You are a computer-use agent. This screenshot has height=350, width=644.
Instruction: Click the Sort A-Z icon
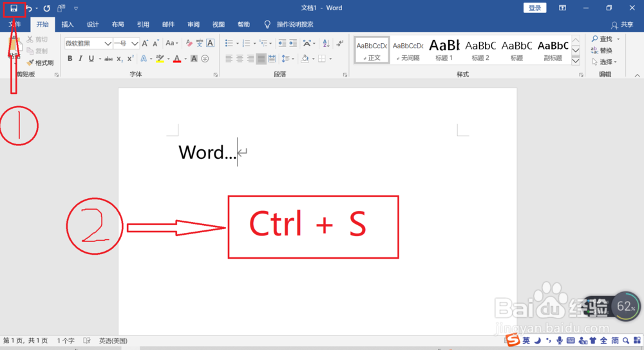coord(326,43)
